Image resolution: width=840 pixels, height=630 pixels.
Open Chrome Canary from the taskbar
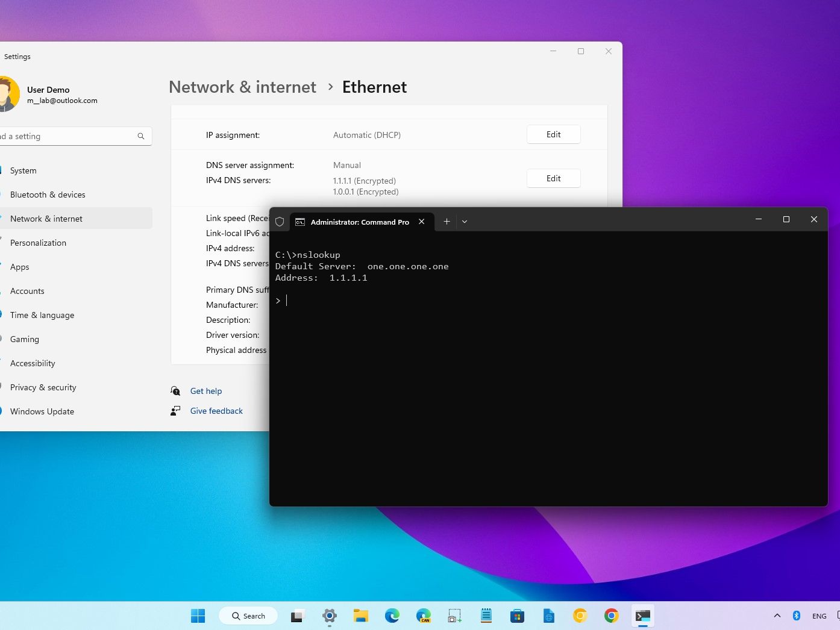tap(580, 616)
